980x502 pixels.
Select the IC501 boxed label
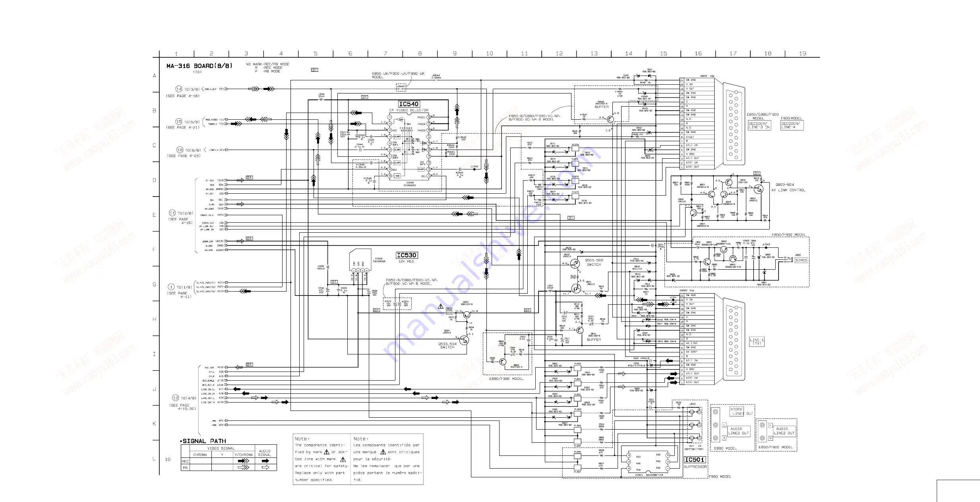click(694, 460)
